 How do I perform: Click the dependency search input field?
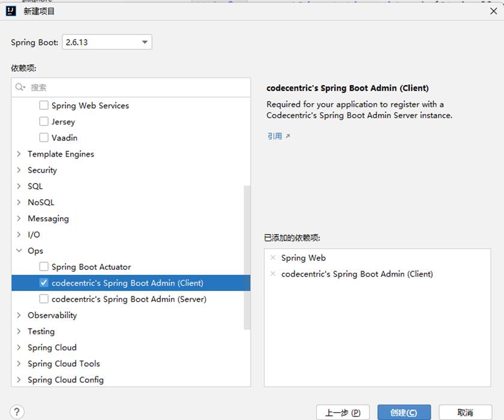click(131, 87)
